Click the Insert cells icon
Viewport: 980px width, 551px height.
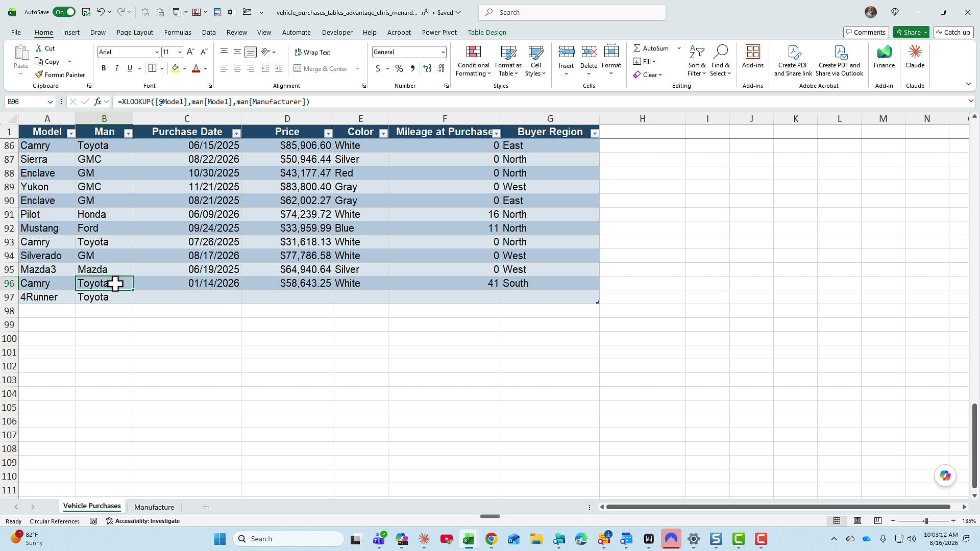[x=566, y=52]
